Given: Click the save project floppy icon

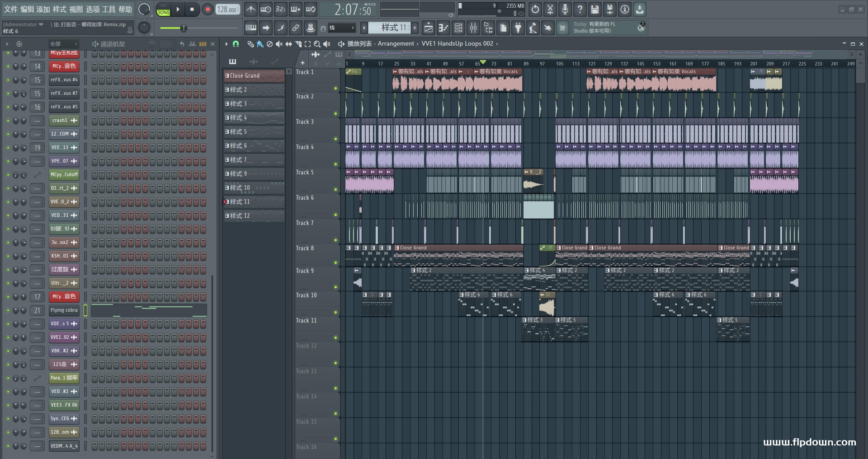Looking at the screenshot, I should [x=595, y=9].
